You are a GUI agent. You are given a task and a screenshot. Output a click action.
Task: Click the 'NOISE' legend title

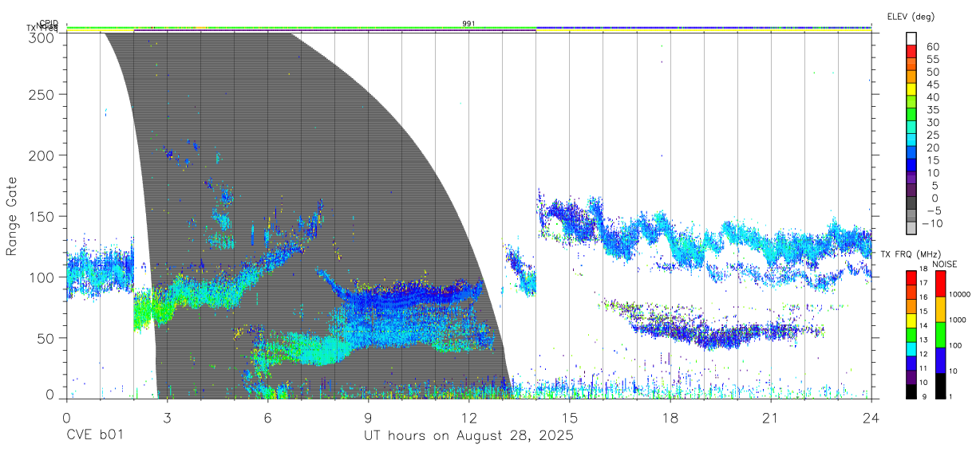(x=944, y=264)
